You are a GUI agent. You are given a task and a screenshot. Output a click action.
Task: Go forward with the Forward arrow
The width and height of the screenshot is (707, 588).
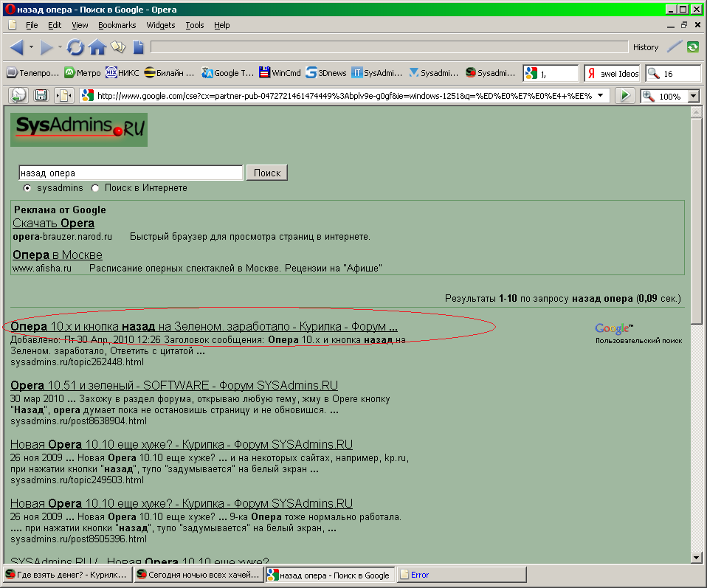pos(46,47)
